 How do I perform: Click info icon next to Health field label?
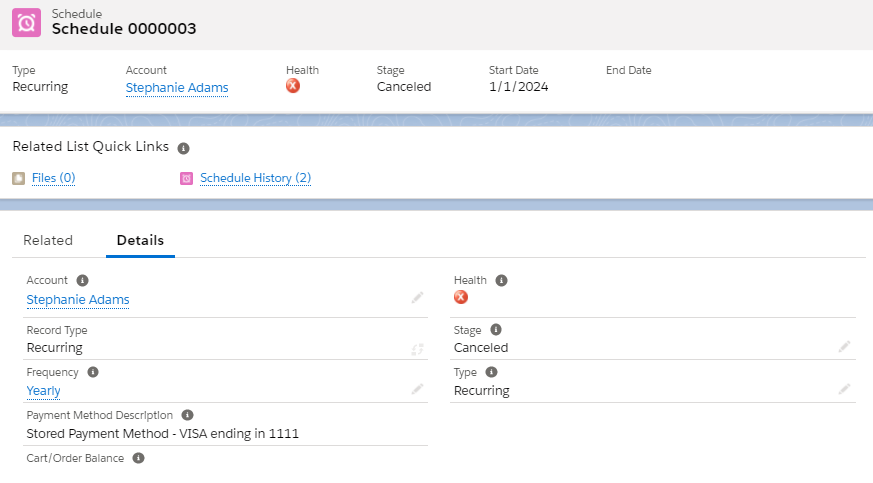click(x=501, y=281)
